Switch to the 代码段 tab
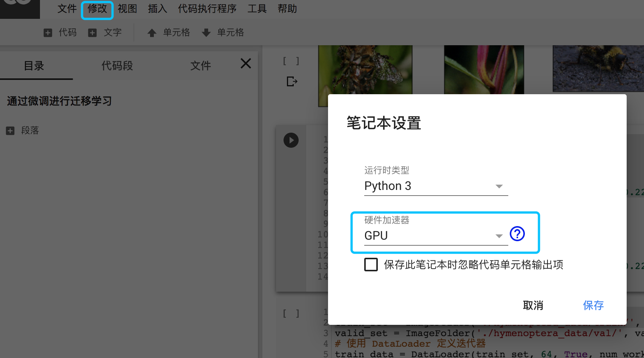The width and height of the screenshot is (644, 358). [117, 66]
